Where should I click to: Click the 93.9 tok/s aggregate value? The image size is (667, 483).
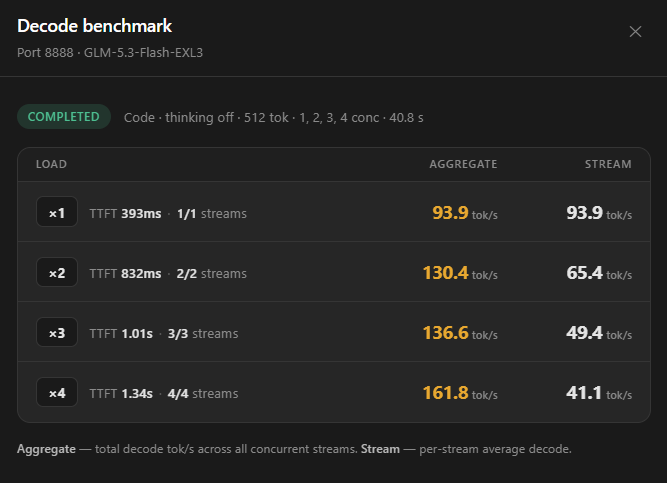465,213
